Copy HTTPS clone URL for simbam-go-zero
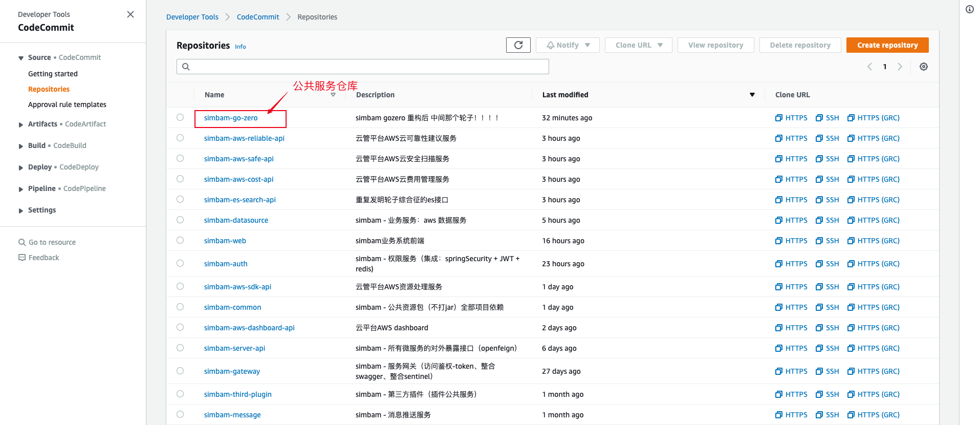This screenshot has height=425, width=980. 791,118
